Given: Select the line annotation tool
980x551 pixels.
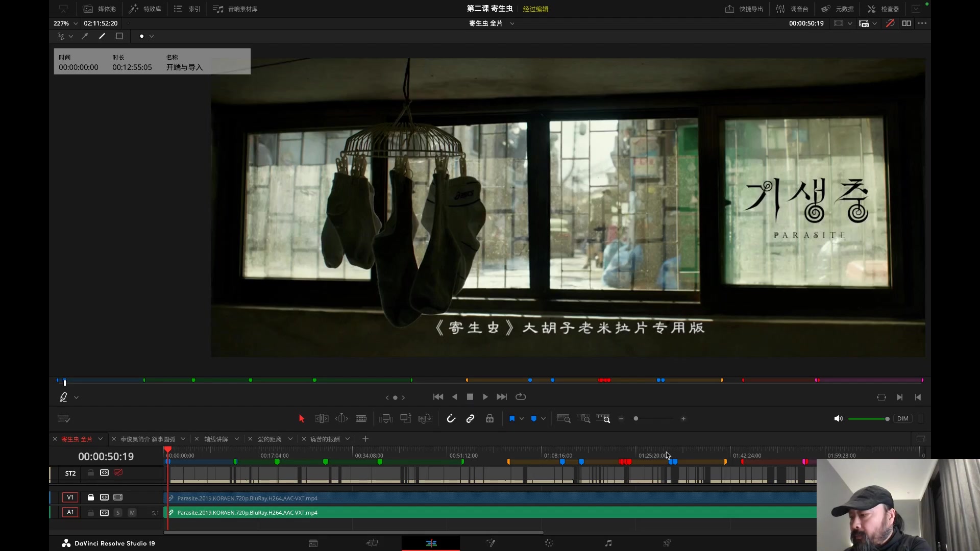Looking at the screenshot, I should [x=102, y=36].
